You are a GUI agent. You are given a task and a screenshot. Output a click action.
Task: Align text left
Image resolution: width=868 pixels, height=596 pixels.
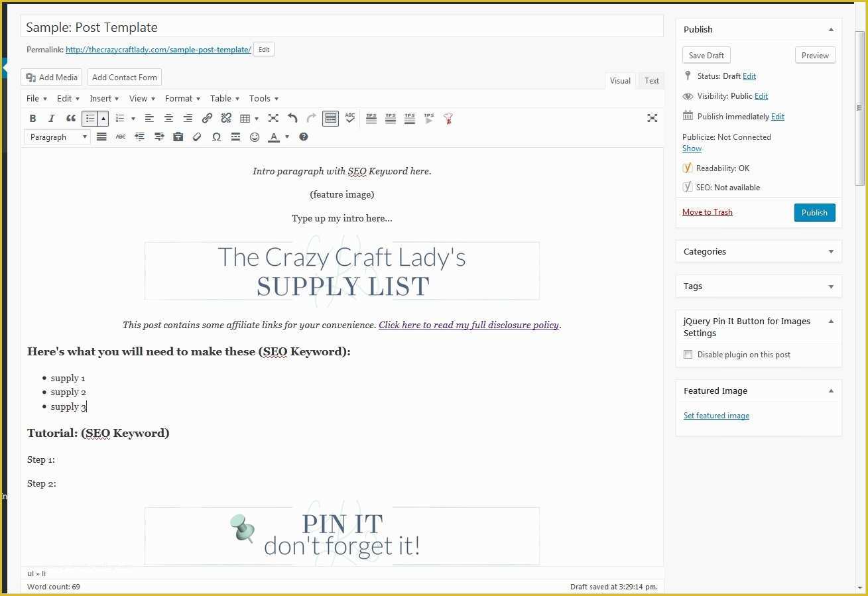(149, 118)
